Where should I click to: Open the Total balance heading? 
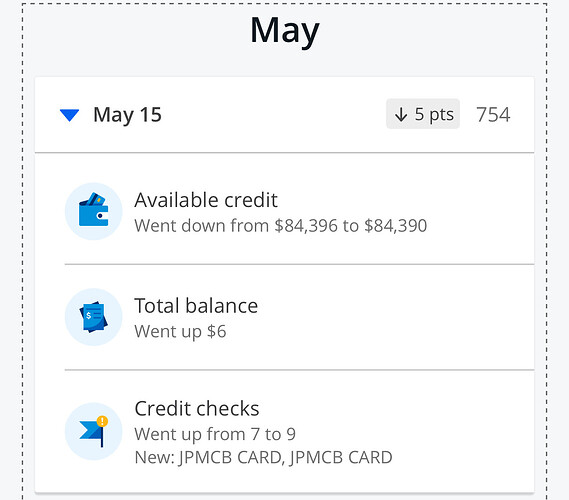pos(196,306)
